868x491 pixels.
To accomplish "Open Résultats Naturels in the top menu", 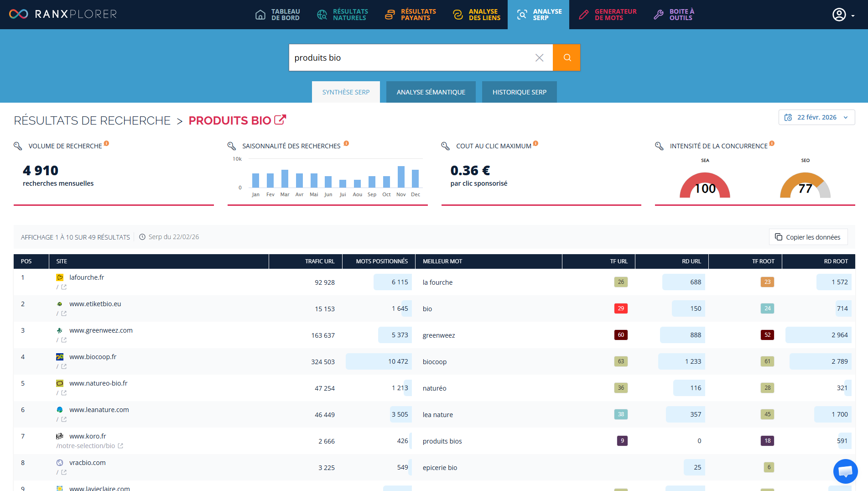I will pos(343,15).
